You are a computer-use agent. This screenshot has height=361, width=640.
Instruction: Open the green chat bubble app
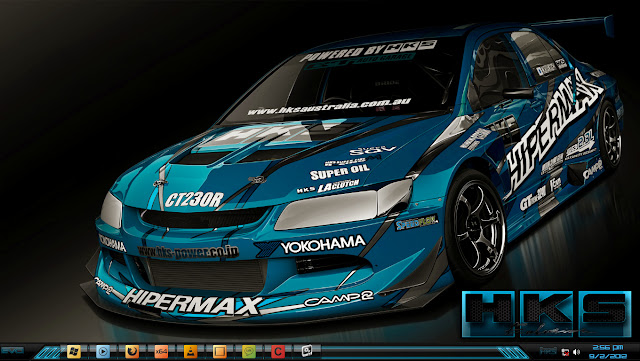click(x=249, y=351)
